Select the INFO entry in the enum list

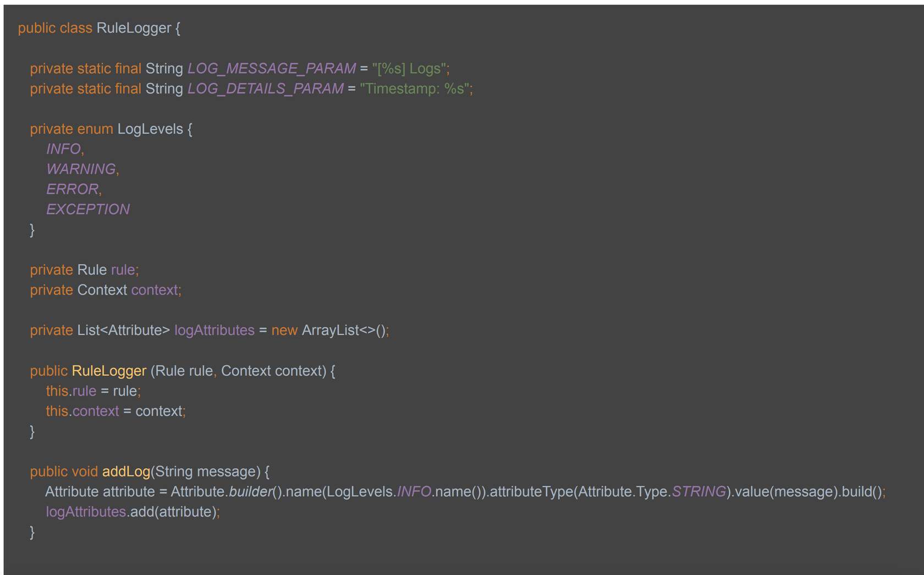click(63, 149)
